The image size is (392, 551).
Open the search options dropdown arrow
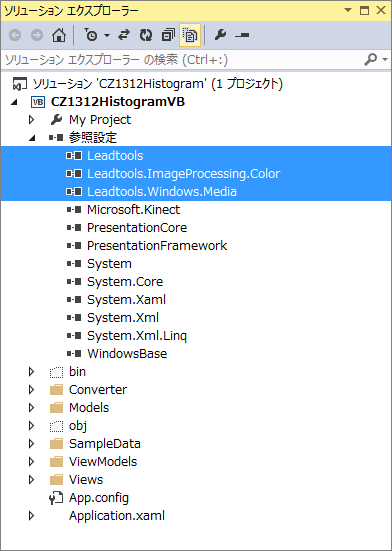[385, 59]
